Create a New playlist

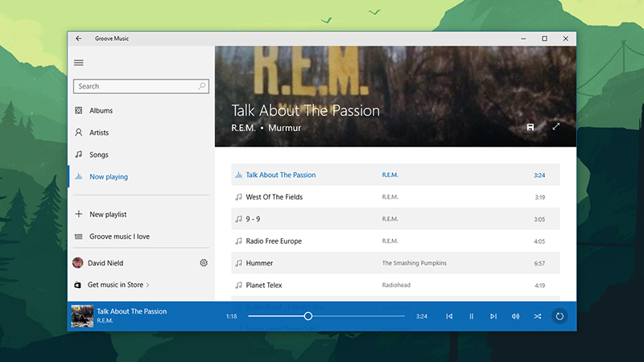point(141,214)
